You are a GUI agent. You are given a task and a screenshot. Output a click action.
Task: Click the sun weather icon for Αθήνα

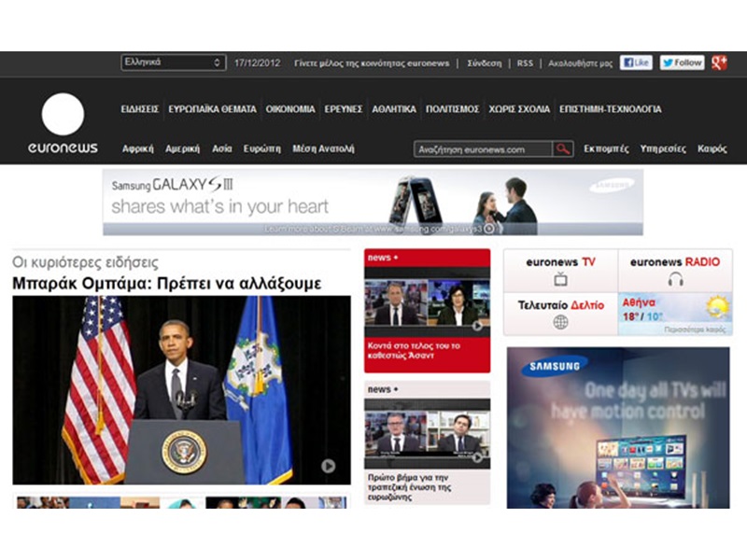(x=717, y=306)
